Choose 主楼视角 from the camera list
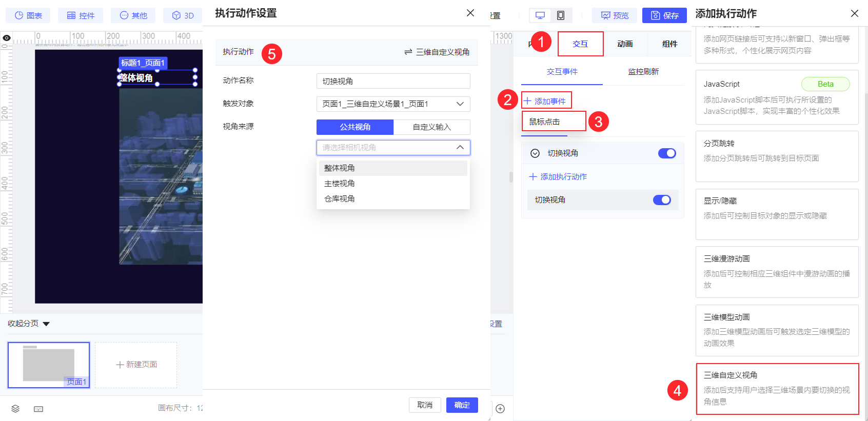 coord(393,183)
